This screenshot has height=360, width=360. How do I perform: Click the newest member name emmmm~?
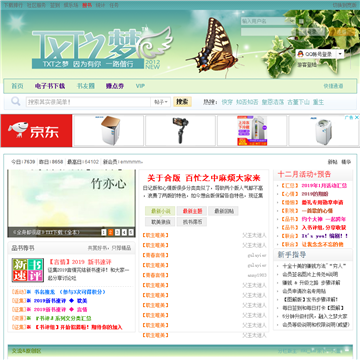[132, 162]
